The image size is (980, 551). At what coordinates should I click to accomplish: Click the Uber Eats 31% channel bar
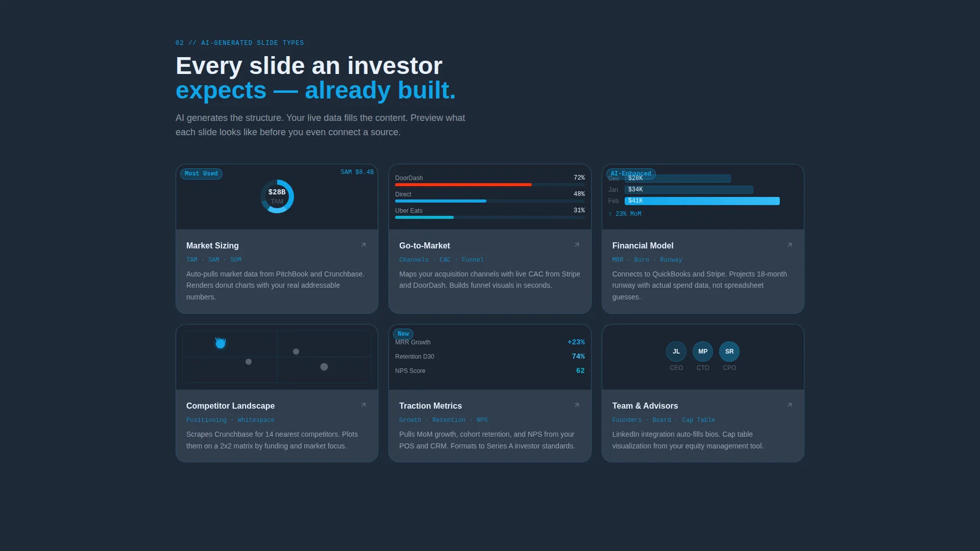[x=490, y=217]
